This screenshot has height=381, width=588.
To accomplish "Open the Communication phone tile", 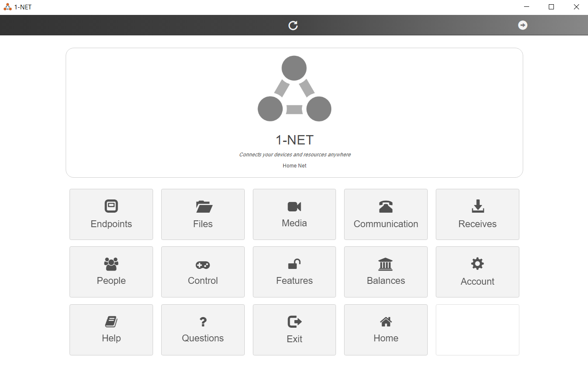I will (386, 214).
